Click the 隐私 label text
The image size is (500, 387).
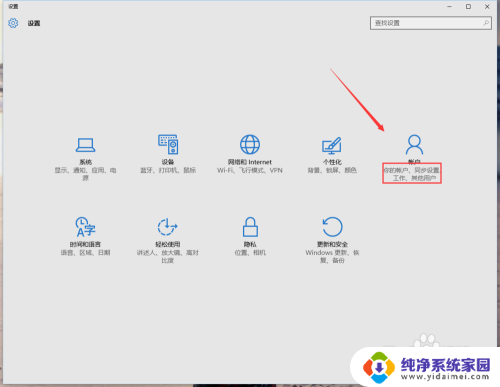(x=250, y=244)
